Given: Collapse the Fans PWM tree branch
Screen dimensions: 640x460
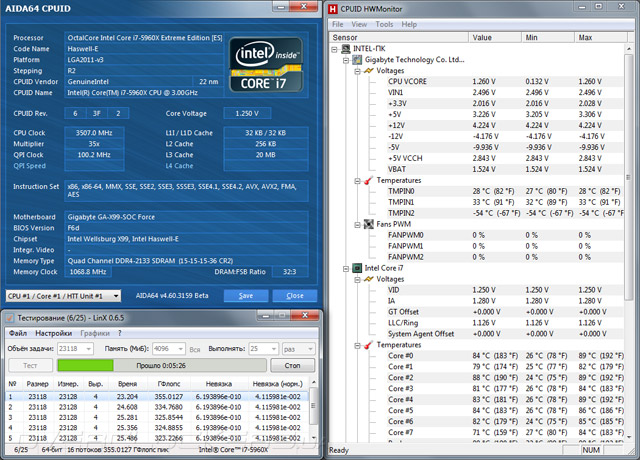Looking at the screenshot, I should coord(358,224).
